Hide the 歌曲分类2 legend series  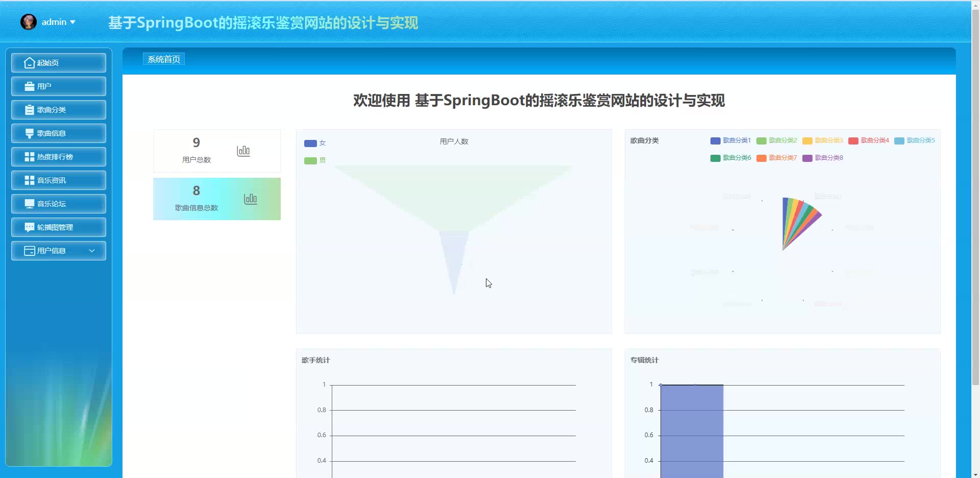tap(776, 140)
